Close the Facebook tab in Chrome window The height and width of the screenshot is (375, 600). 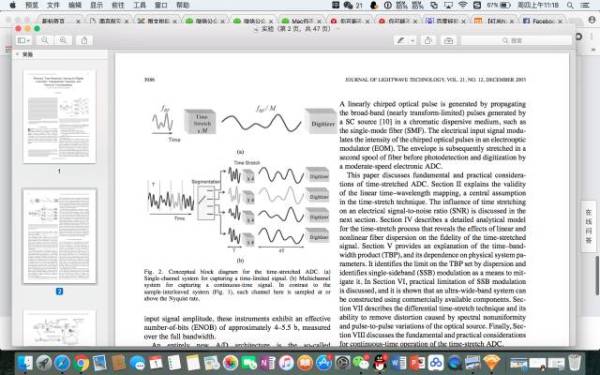(x=560, y=21)
